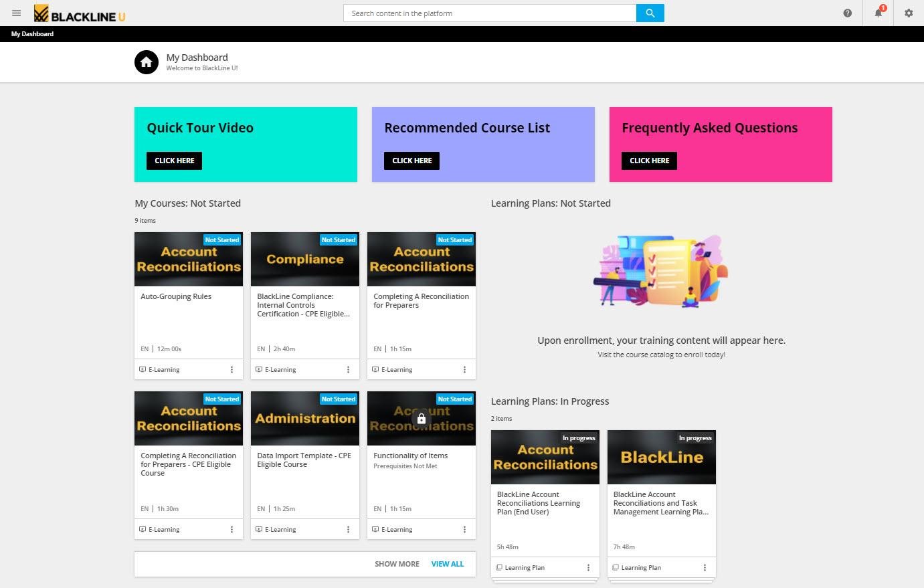
Task: Click BlackLine Account Reconciliations Learning Plan (End User) title
Action: (539, 503)
